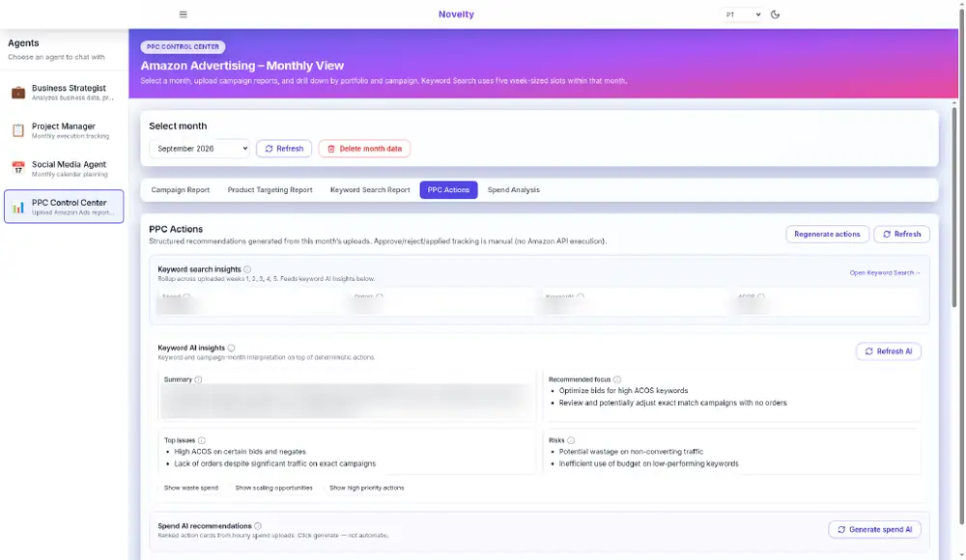Click the Show scaling opportunities chip
Image resolution: width=966 pixels, height=560 pixels.
[273, 488]
